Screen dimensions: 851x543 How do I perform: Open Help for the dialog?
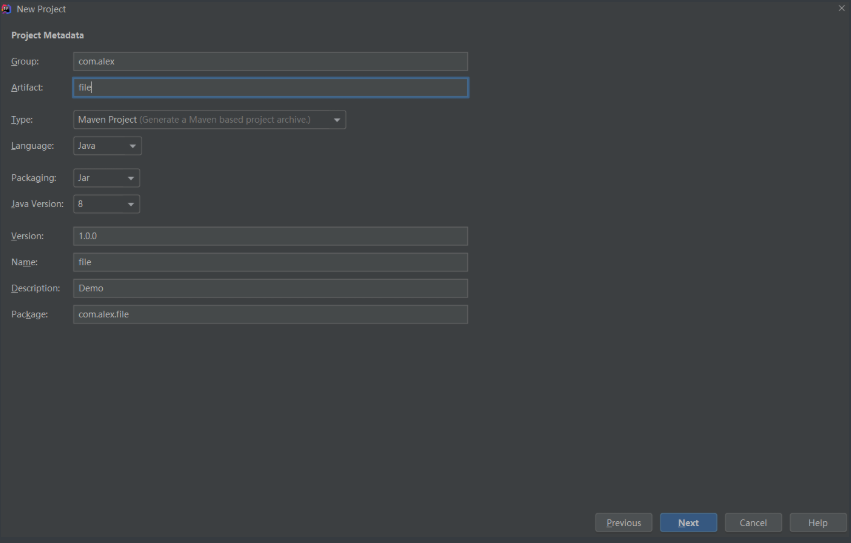click(818, 522)
